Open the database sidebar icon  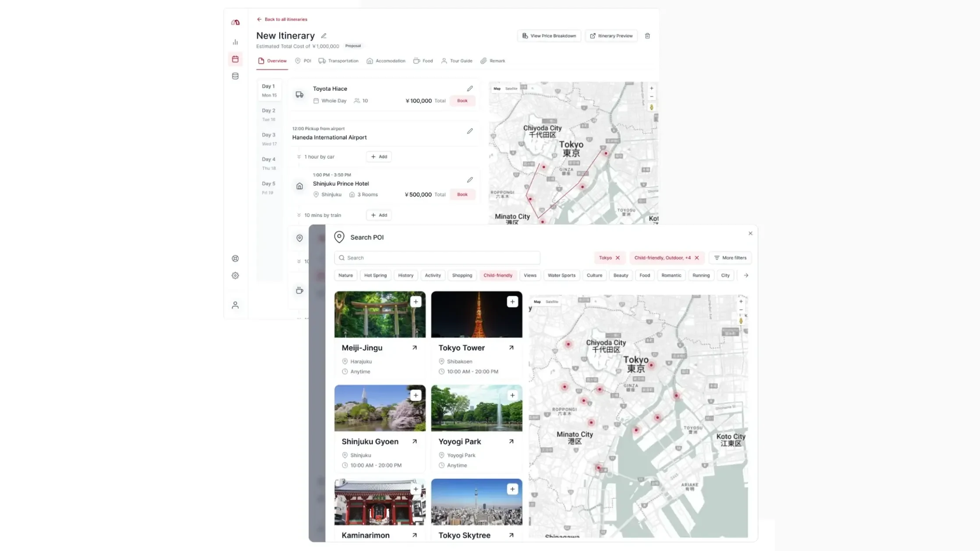[x=235, y=76]
